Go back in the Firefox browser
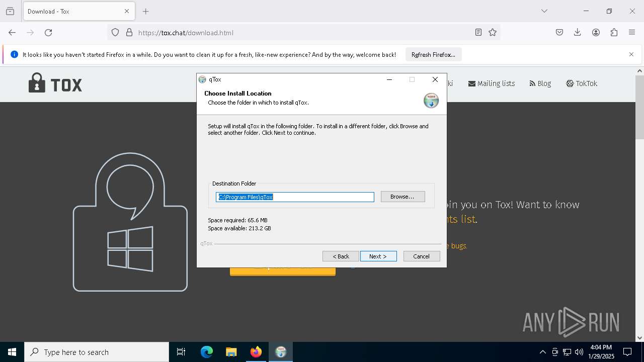The image size is (644, 362). click(12, 33)
